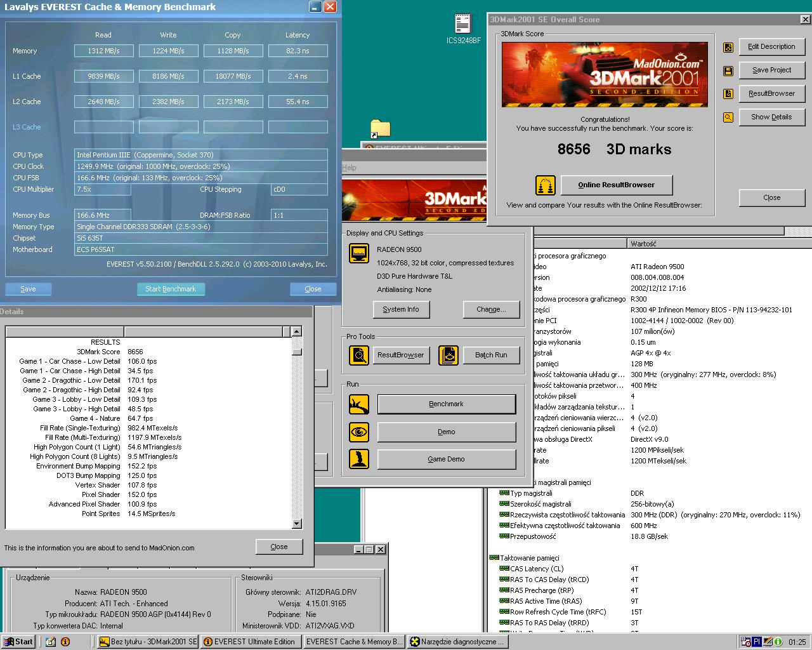Click the EVEREST Benchmark window close icon
The image size is (812, 650).
(x=330, y=7)
